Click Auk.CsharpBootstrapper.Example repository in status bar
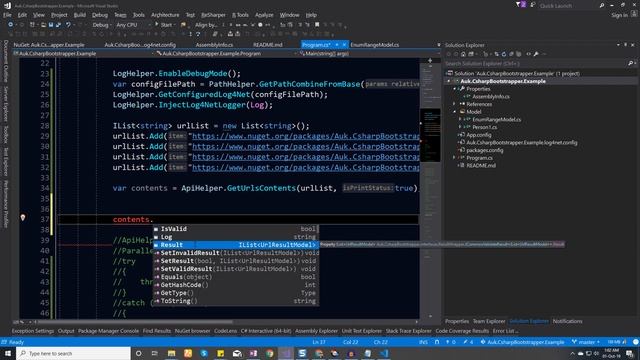Viewport: 640px width, 360px height. pos(522,342)
